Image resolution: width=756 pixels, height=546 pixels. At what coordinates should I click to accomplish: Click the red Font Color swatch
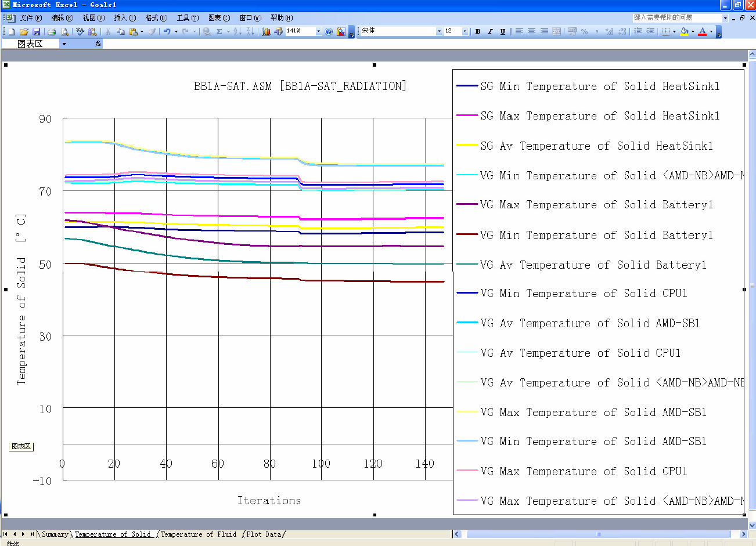pyautogui.click(x=703, y=31)
